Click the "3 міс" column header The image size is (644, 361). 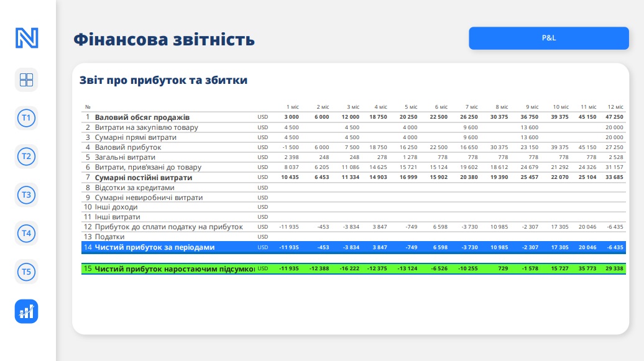pyautogui.click(x=353, y=107)
